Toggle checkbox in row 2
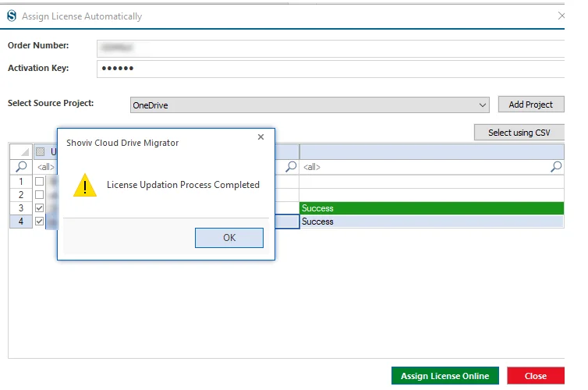This screenshot has width=588, height=390. [39, 195]
